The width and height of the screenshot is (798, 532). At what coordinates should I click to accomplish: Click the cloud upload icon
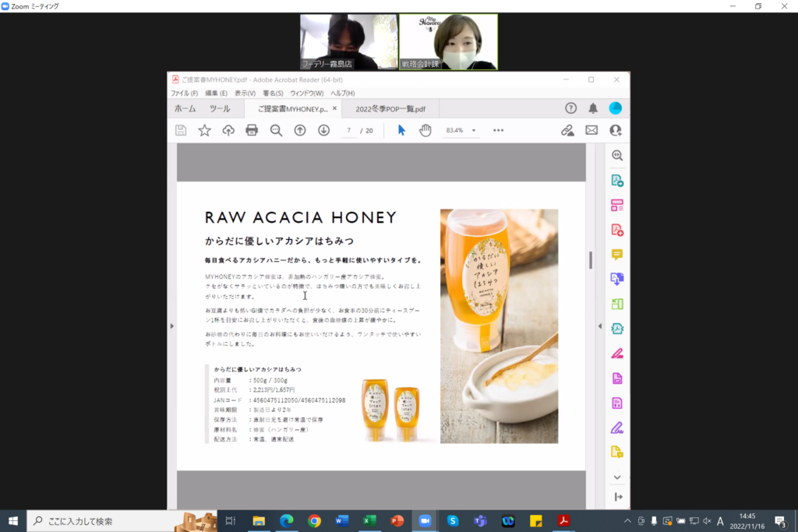point(228,130)
